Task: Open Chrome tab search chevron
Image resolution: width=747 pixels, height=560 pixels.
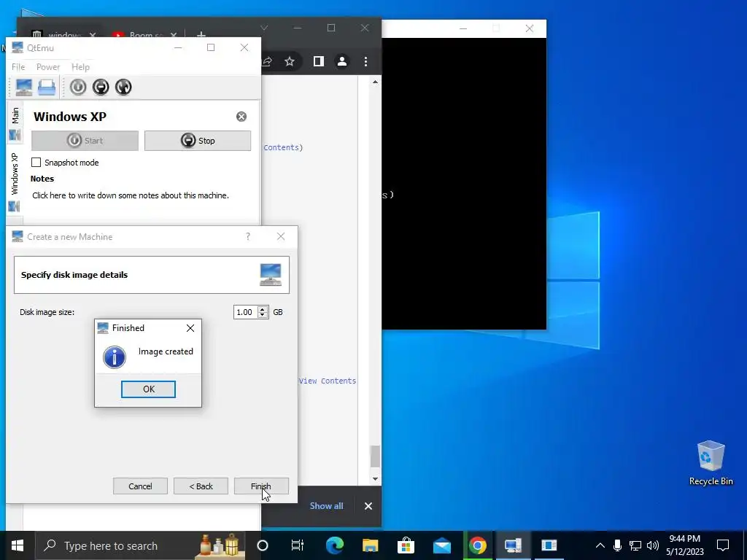Action: 264,28
